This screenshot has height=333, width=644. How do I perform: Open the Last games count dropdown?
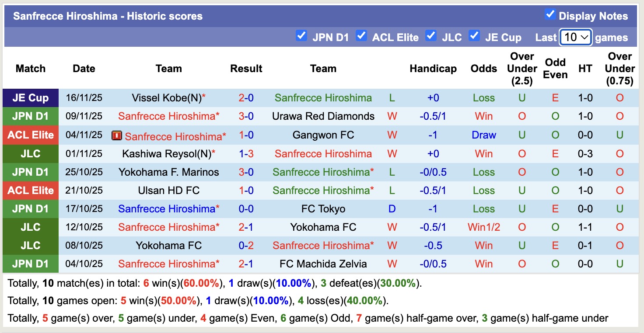[576, 37]
